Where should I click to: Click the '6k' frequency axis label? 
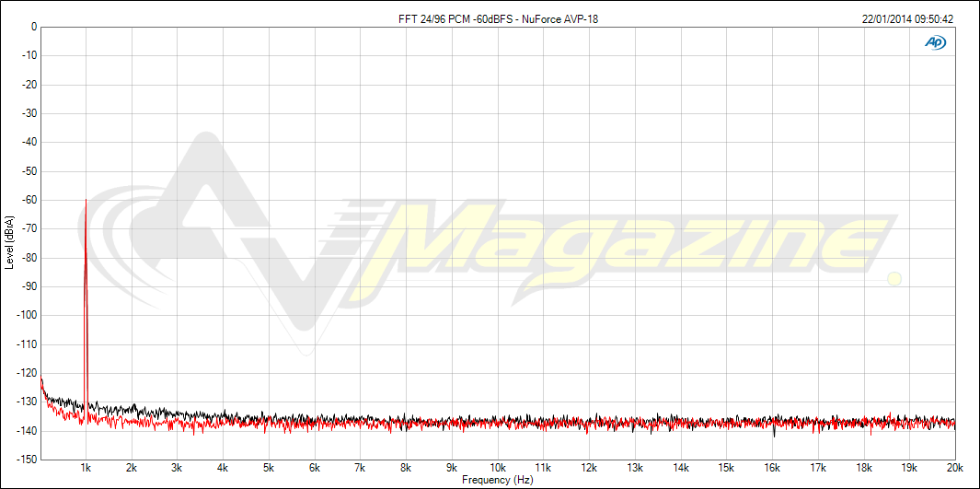tap(315, 468)
